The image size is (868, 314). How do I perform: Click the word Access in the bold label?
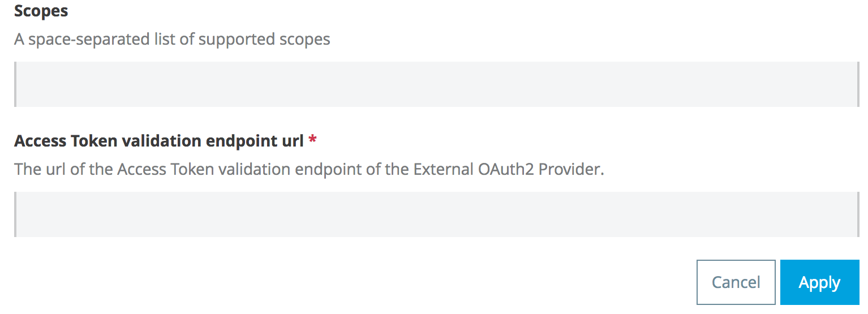coord(41,141)
